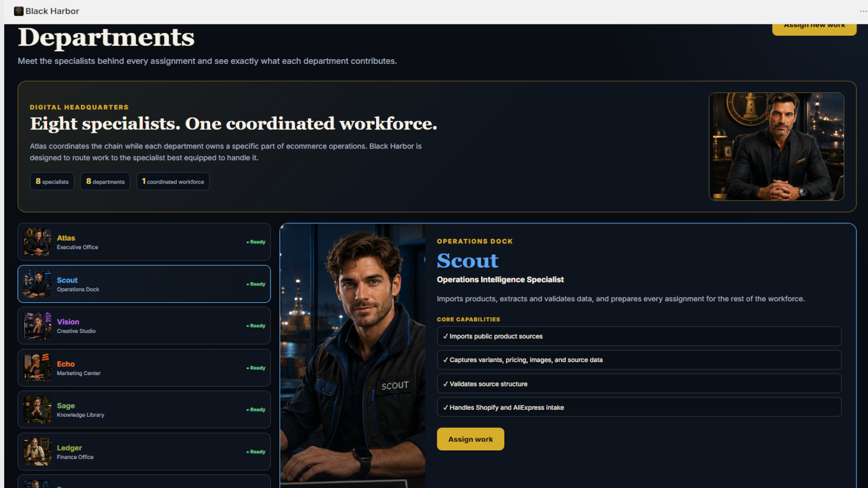868x488 pixels.
Task: Select the Scout Operations Dock department
Action: (144, 284)
